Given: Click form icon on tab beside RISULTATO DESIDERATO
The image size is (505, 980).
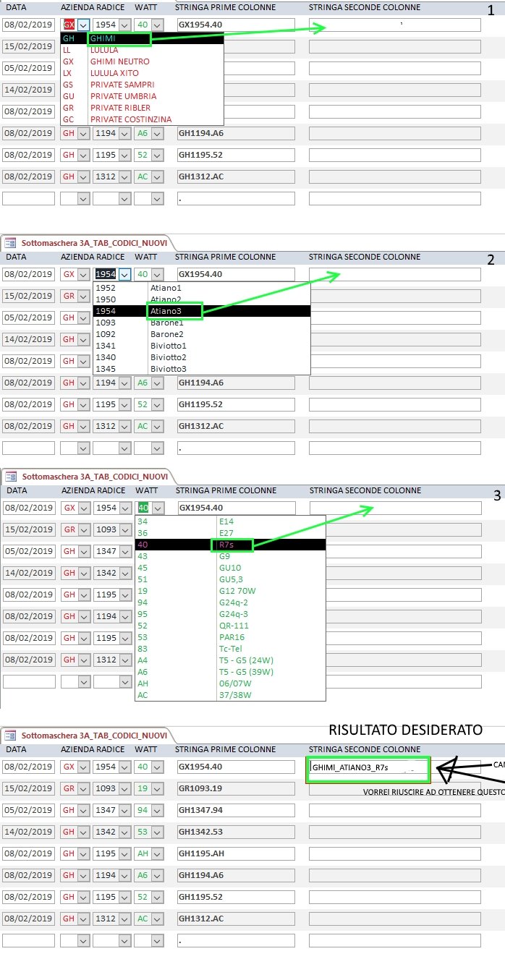Looking at the screenshot, I should coord(11,736).
